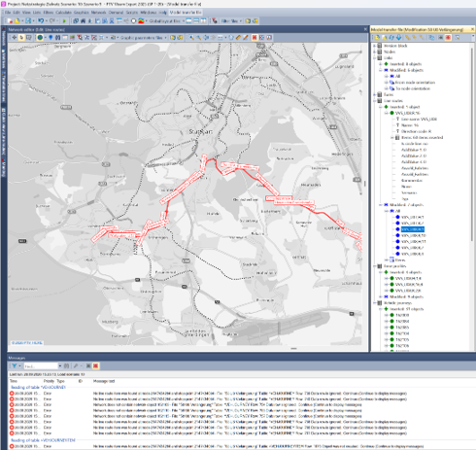476x450 pixels.
Task: Collapse the Vehicle journeys tree node
Action: point(375,303)
